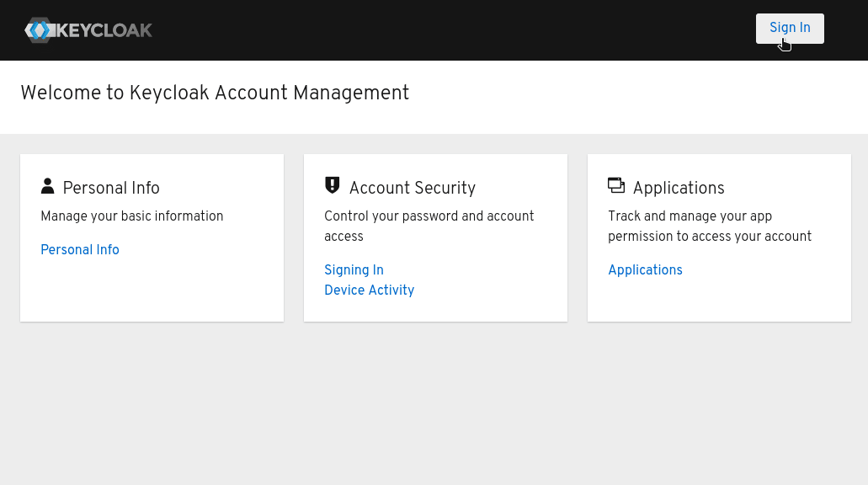
Task: Click blank space under the Personal Info link
Action: tap(152, 290)
